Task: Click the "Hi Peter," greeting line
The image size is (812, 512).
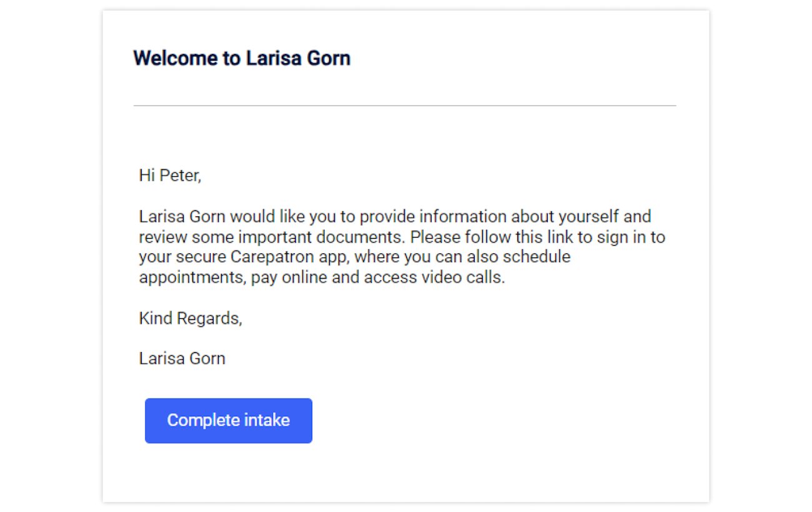Action: pos(170,176)
